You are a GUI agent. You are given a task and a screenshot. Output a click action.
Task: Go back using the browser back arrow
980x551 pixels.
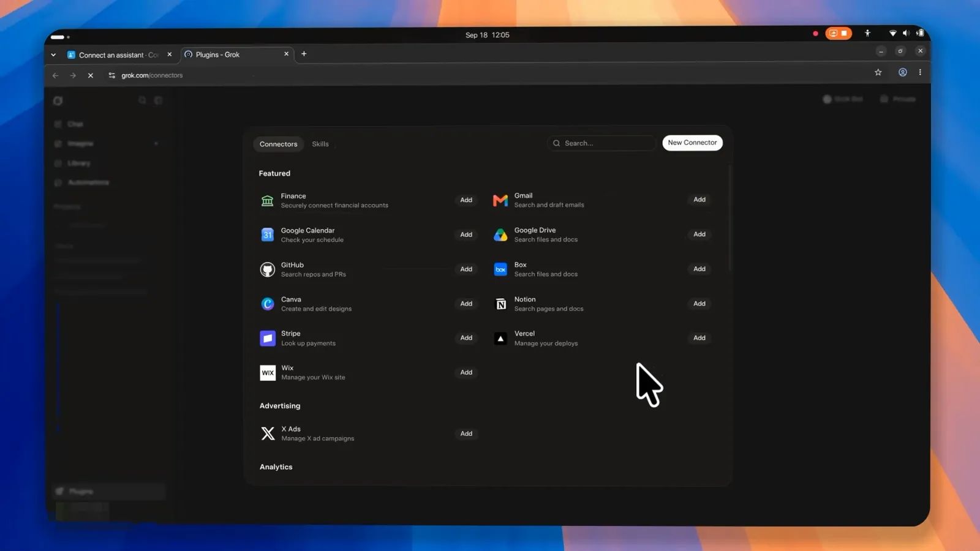tap(55, 75)
